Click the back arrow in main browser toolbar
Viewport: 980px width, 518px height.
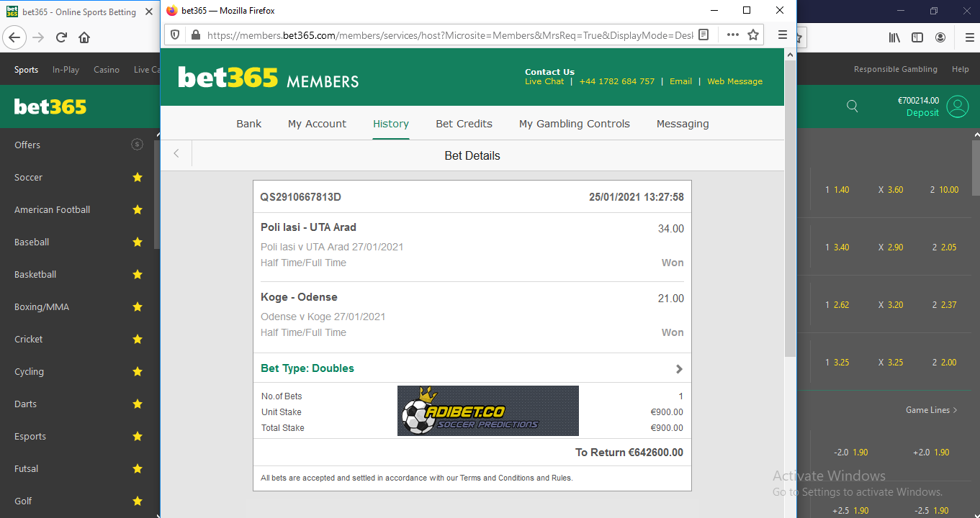pos(14,37)
